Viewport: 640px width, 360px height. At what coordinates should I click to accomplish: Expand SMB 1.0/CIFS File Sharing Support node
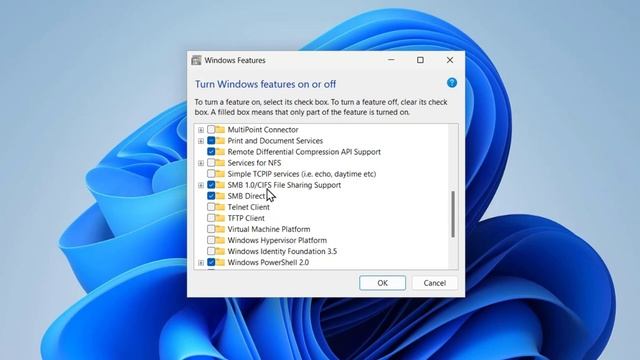[x=201, y=185]
